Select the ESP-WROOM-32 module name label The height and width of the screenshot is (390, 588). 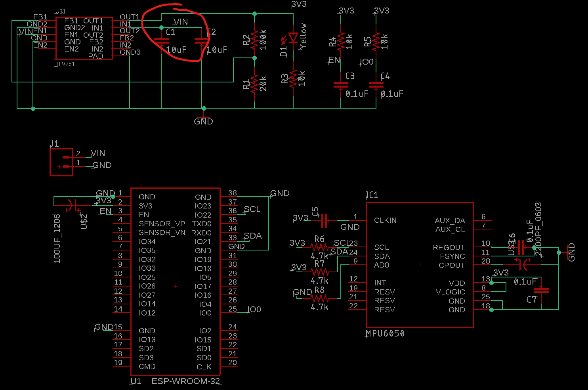click(185, 381)
